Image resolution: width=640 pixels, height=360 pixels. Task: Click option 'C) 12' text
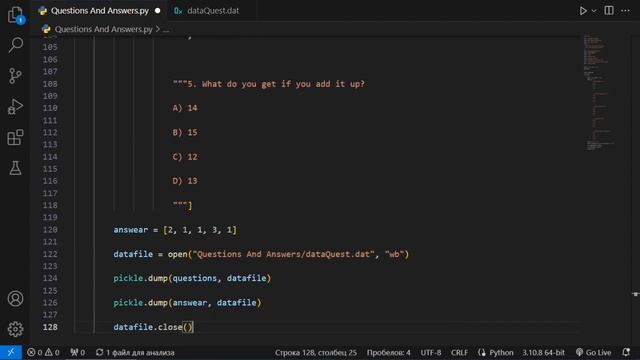[185, 157]
